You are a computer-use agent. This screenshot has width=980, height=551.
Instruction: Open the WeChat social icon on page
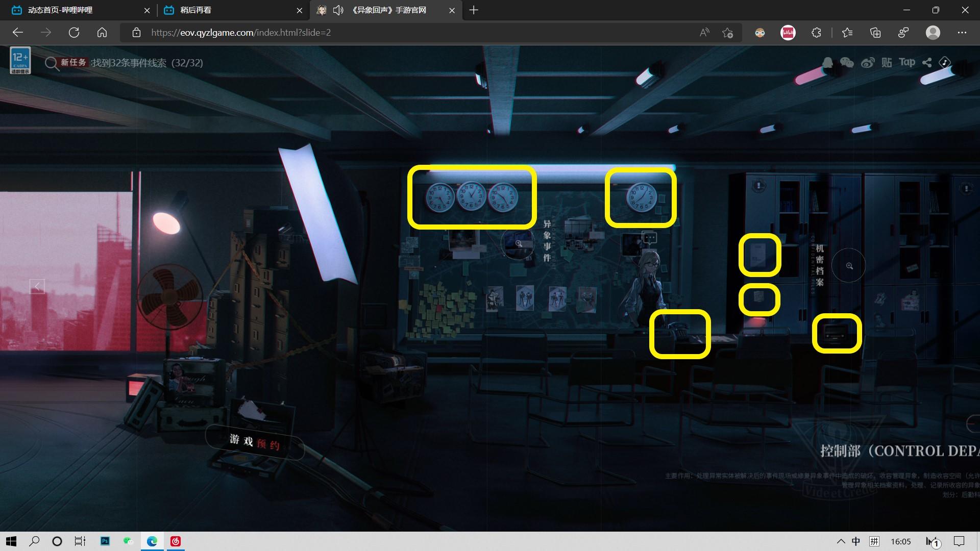coord(847,62)
